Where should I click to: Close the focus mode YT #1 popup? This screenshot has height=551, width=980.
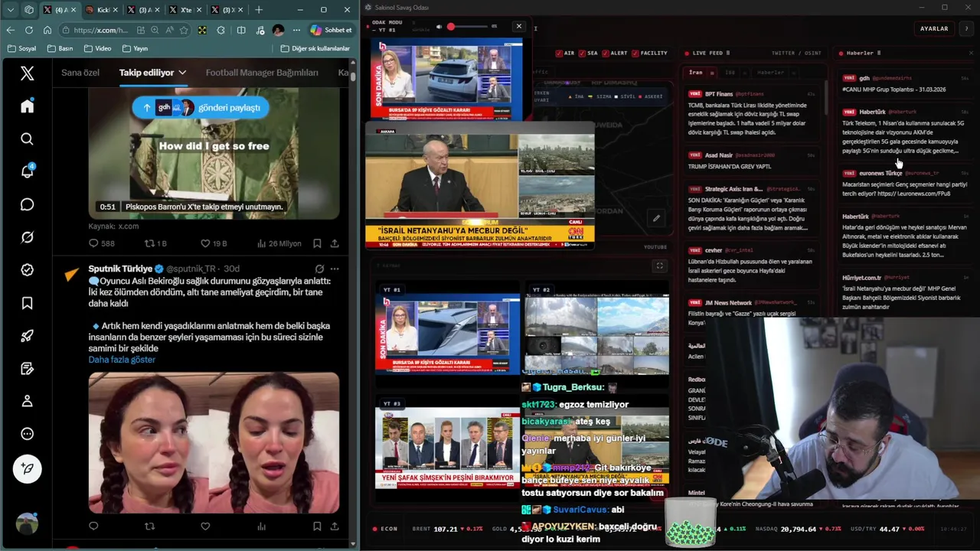[x=518, y=26]
